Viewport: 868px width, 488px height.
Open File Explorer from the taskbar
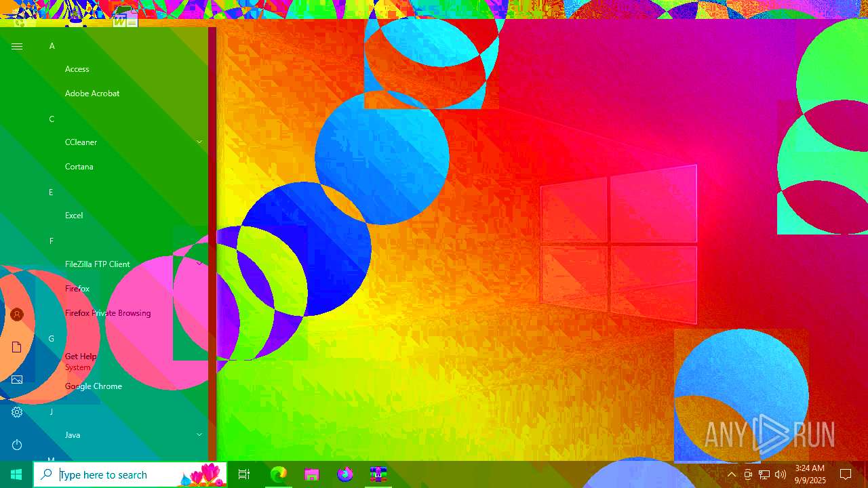coord(311,474)
